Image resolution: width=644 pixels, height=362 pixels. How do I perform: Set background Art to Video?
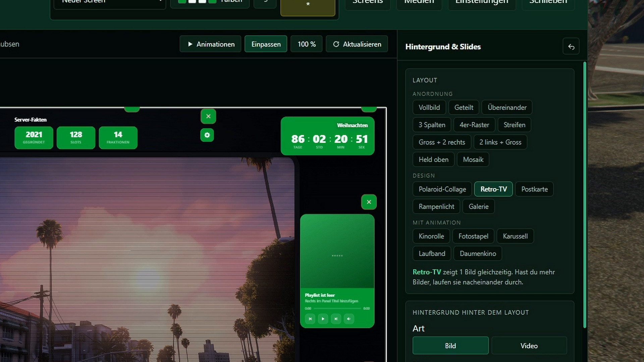[x=529, y=346]
